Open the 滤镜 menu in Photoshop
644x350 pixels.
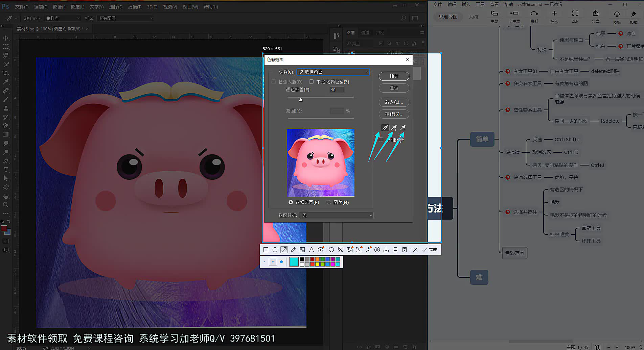[x=134, y=7]
